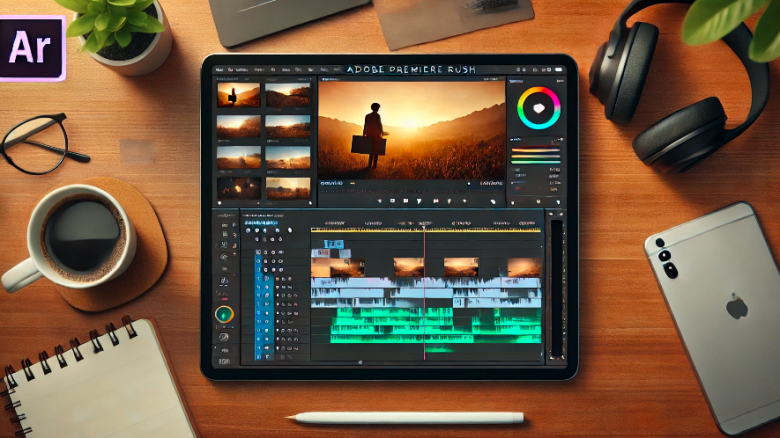
Task: Select the blue title clip on top track
Action: pos(333,244)
